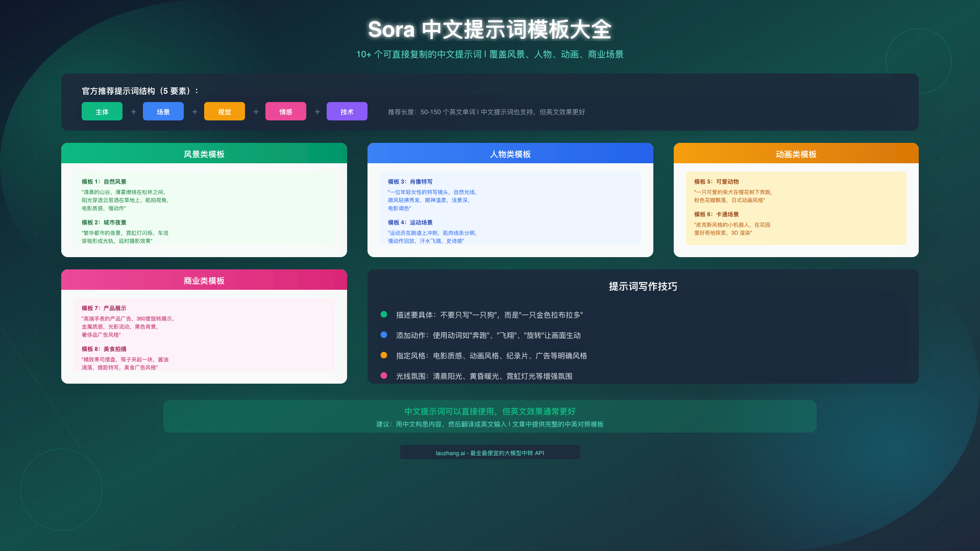Image resolution: width=980 pixels, height=551 pixels.
Task: Click the pink bullet beside 光线氛围 tip
Action: pyautogui.click(x=383, y=375)
